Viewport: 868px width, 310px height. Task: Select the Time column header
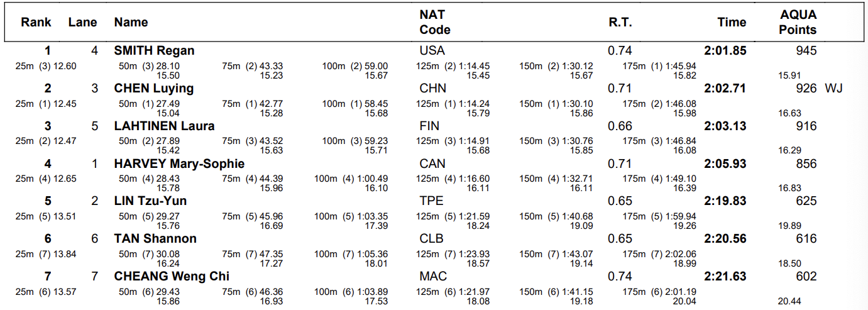coord(732,23)
